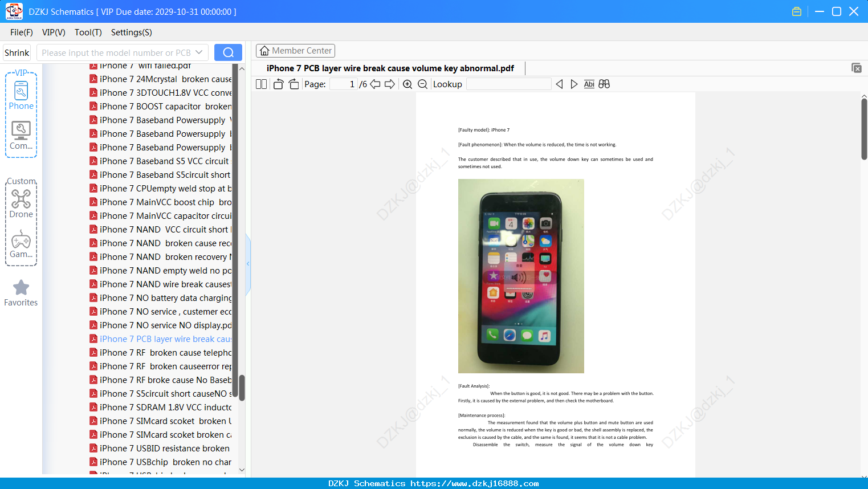This screenshot has width=868, height=489.
Task: Open the Tool(T) menu
Action: (88, 32)
